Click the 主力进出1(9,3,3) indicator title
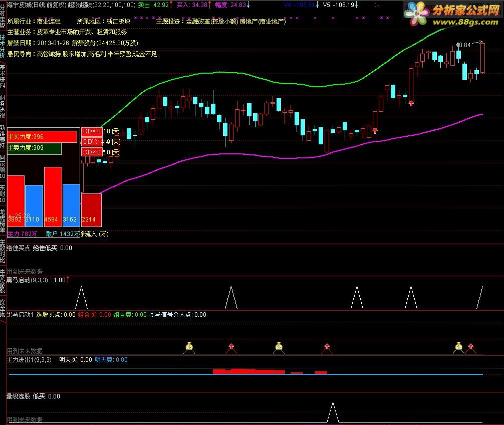 tap(29, 360)
